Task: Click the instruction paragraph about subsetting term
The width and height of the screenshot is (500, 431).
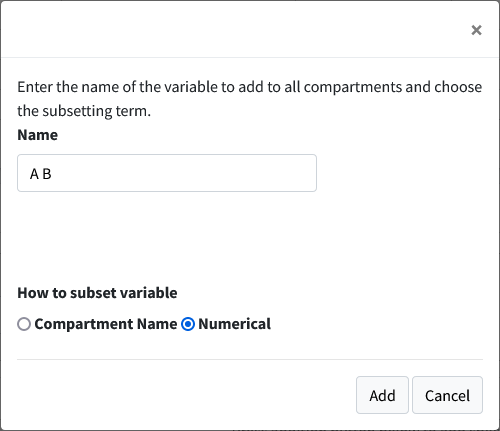Action: click(x=249, y=99)
